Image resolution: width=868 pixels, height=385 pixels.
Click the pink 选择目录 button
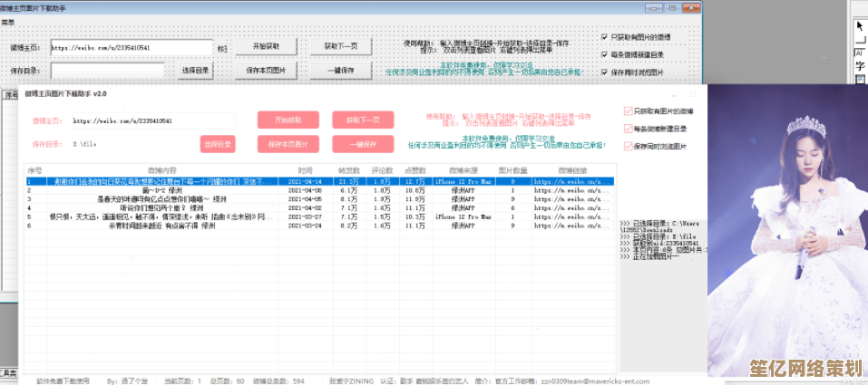tap(218, 144)
